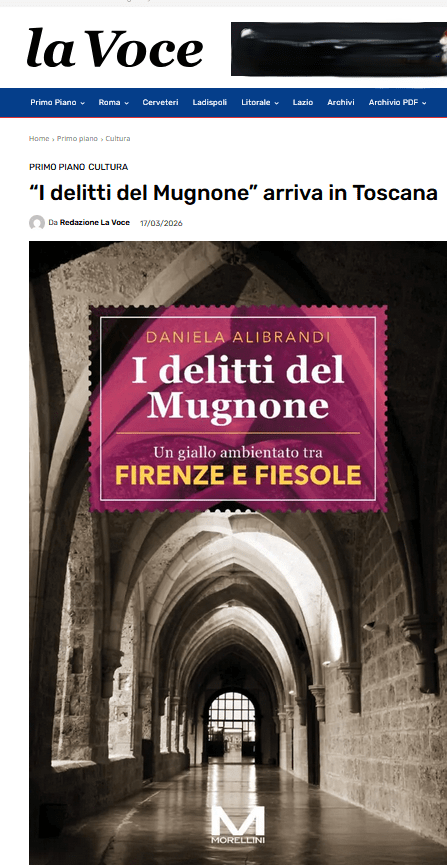
Task: Select the Lazio menu item
Action: [x=303, y=103]
